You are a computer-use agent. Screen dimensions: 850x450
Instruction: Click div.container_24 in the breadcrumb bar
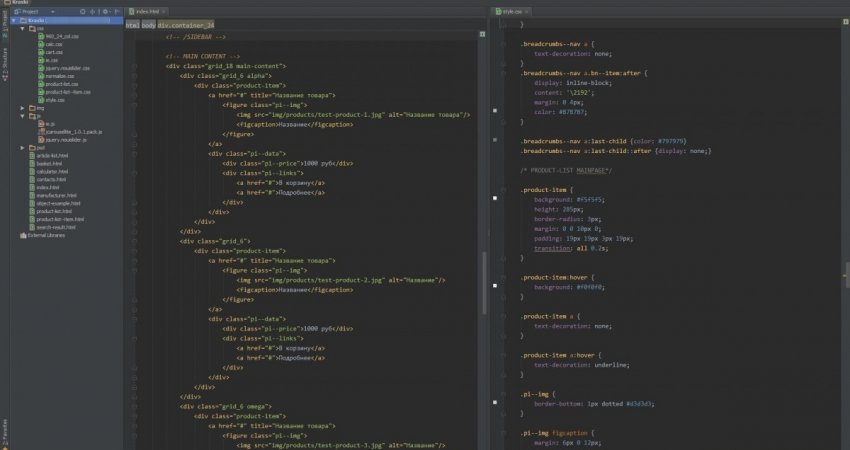click(186, 24)
